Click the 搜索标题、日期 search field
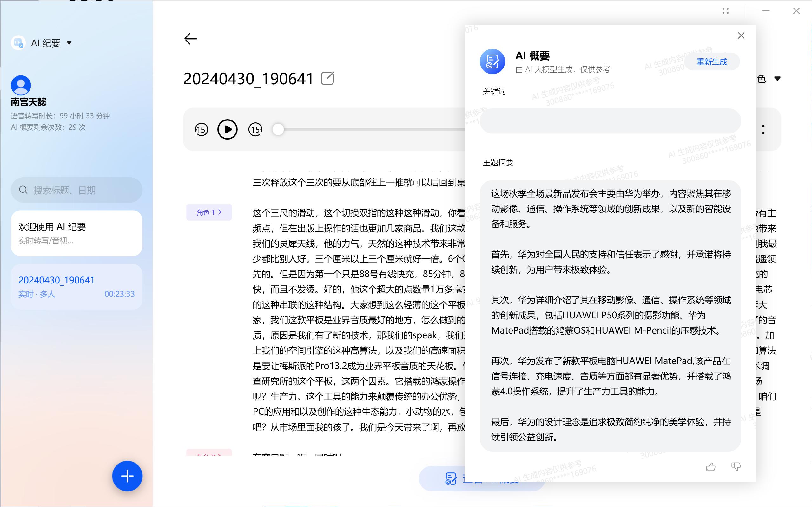The width and height of the screenshot is (812, 507). pyautogui.click(x=76, y=190)
